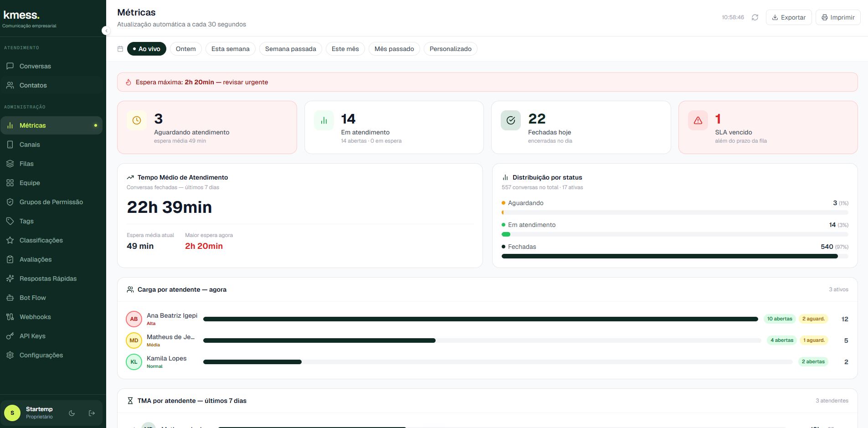The image size is (868, 428).
Task: Go to Filas in sidebar
Action: 51,164
